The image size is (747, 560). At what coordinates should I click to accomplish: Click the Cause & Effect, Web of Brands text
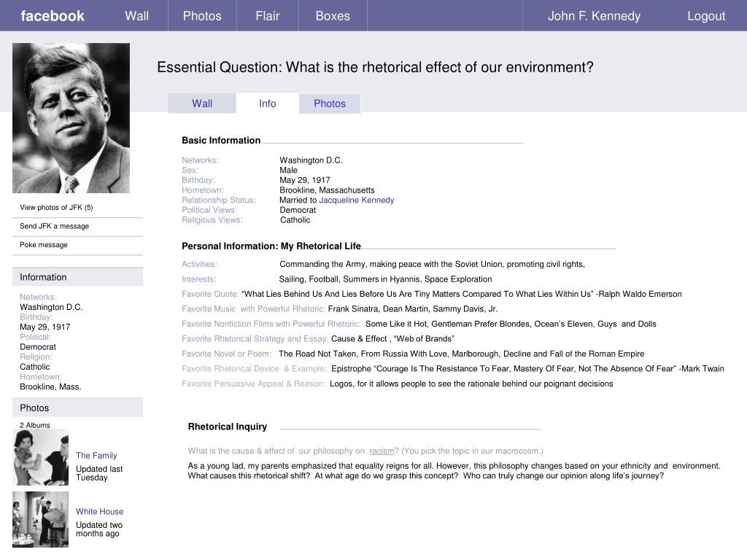(x=392, y=338)
